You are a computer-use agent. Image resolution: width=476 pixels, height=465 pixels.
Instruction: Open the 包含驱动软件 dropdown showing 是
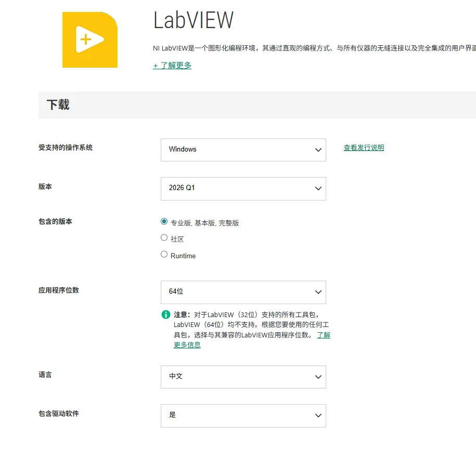coord(243,416)
